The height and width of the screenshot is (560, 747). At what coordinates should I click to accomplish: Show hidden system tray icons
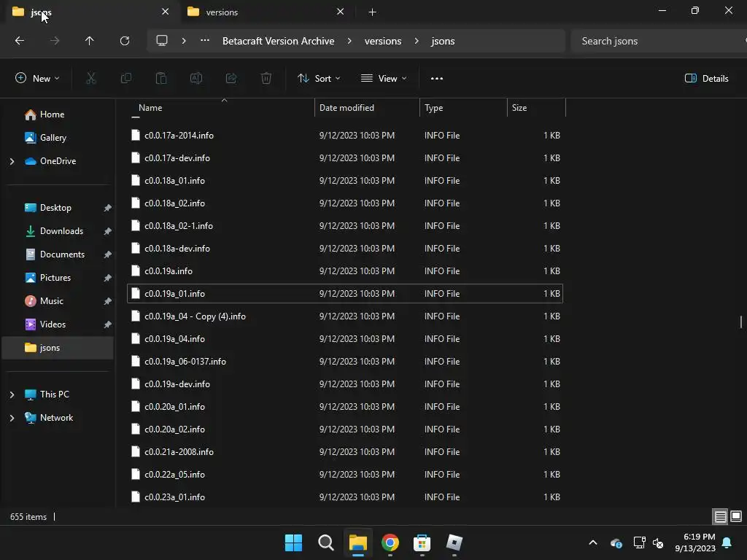[x=593, y=542]
